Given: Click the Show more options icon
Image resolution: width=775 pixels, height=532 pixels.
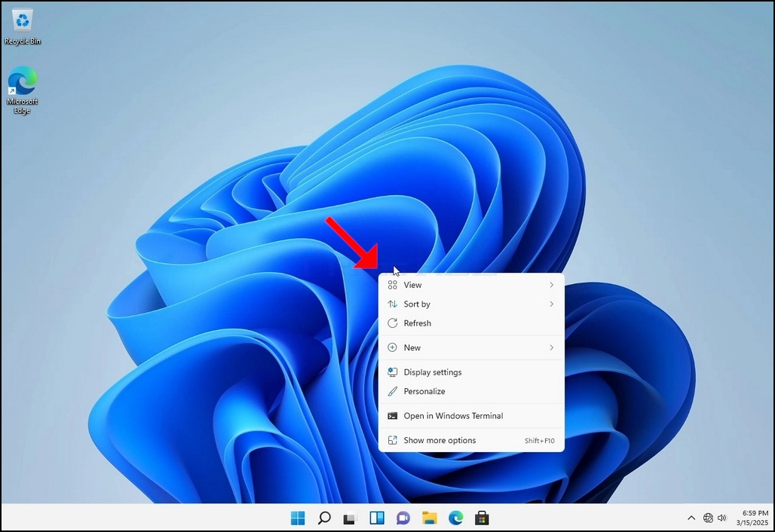Looking at the screenshot, I should (393, 440).
